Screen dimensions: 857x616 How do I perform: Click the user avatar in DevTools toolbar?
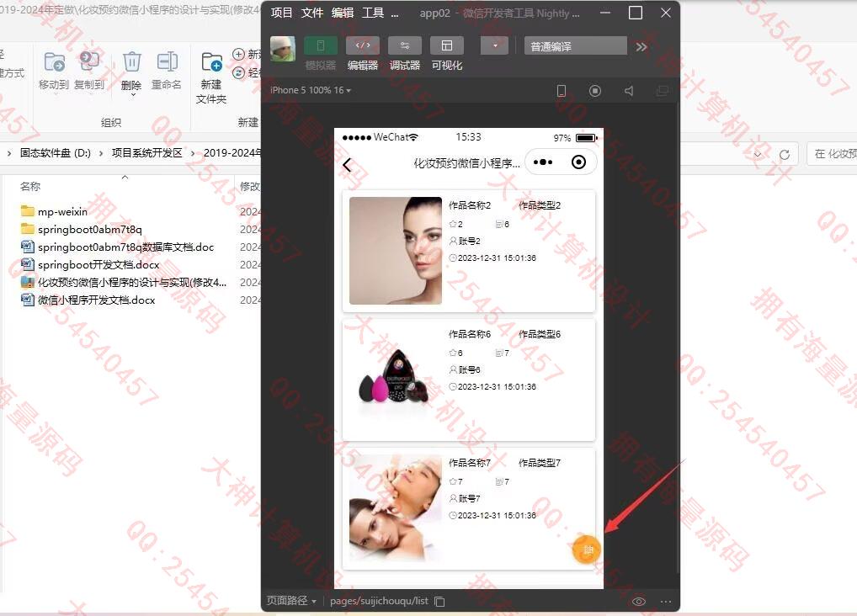(283, 49)
